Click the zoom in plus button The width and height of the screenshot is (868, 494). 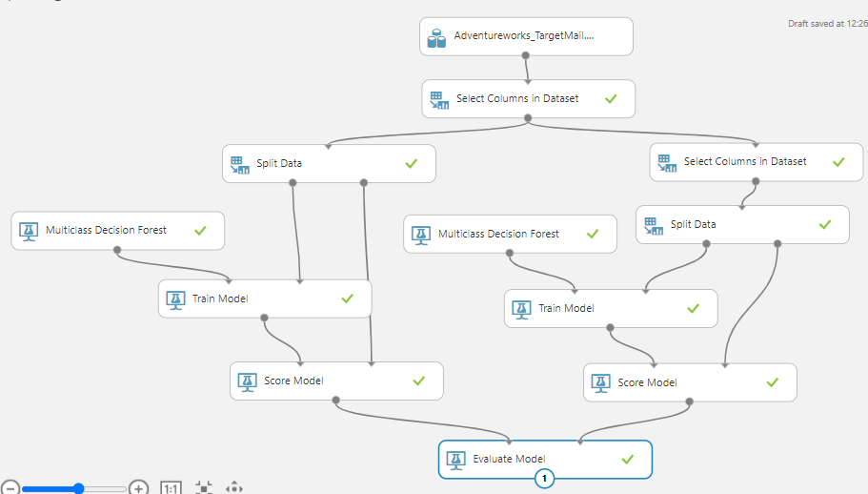coord(139,488)
